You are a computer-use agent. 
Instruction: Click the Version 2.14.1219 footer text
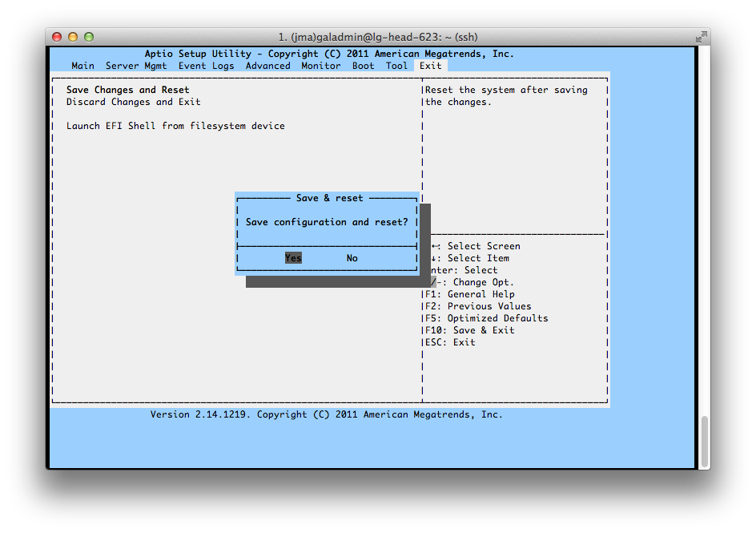(x=327, y=414)
